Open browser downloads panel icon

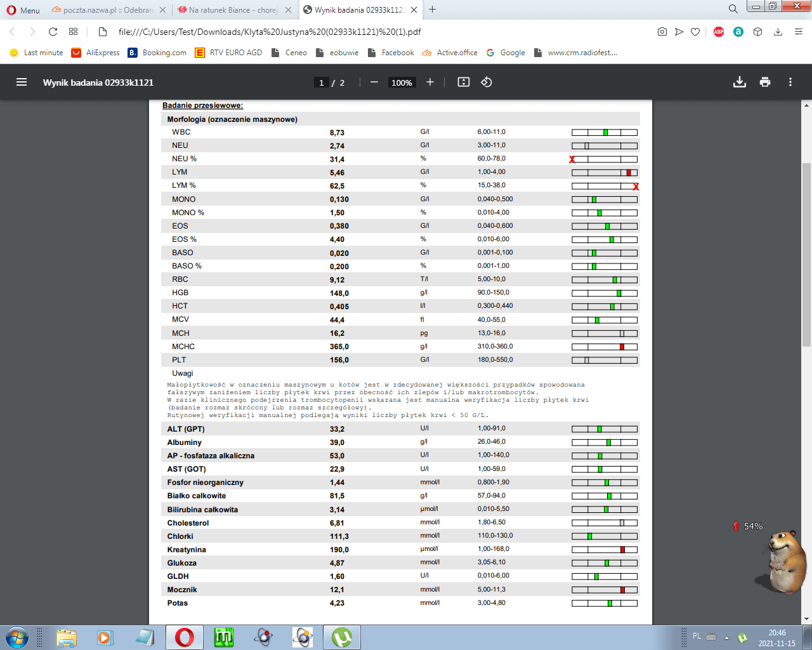coord(778,32)
